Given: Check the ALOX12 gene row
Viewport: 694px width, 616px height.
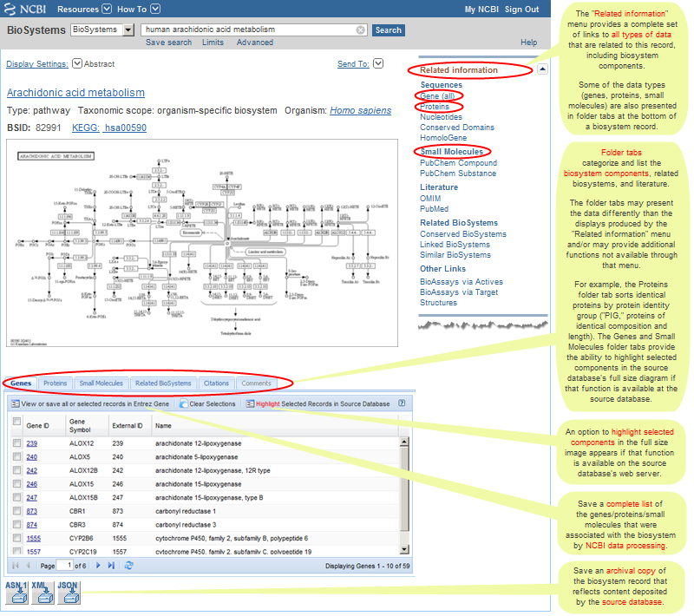Looking at the screenshot, I should tap(16, 442).
